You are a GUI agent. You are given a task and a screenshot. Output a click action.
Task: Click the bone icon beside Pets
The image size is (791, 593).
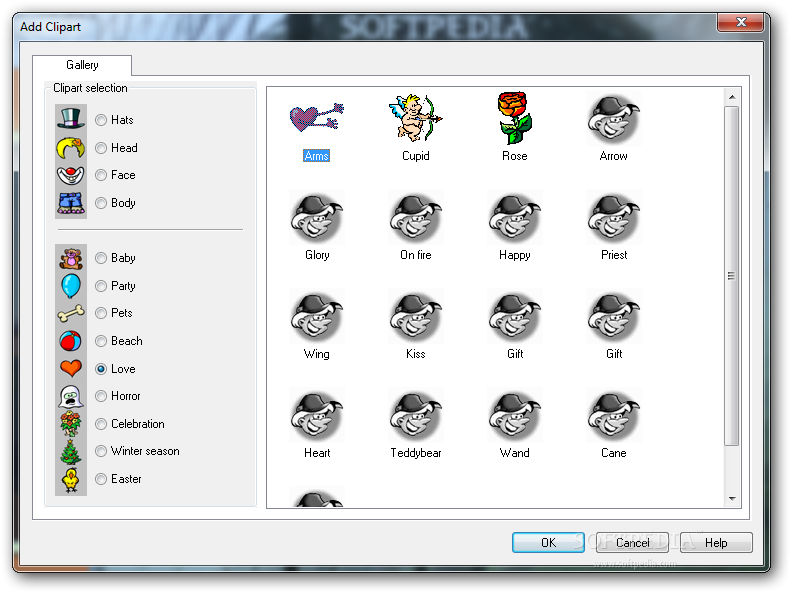coord(71,313)
